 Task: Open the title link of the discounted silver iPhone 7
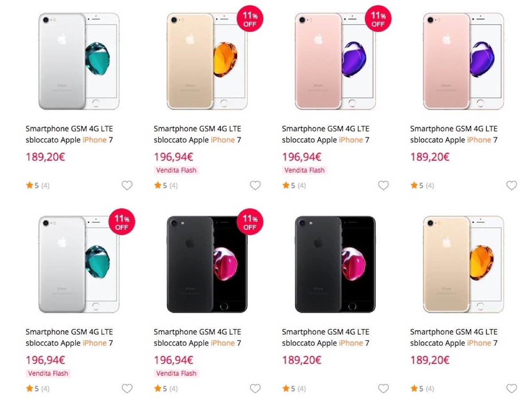click(x=69, y=338)
